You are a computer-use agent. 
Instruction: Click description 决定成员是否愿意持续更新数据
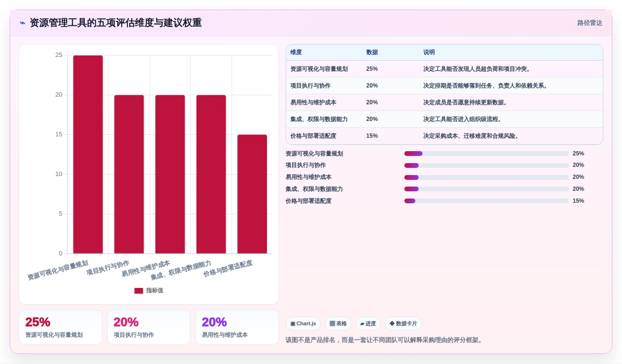point(466,102)
